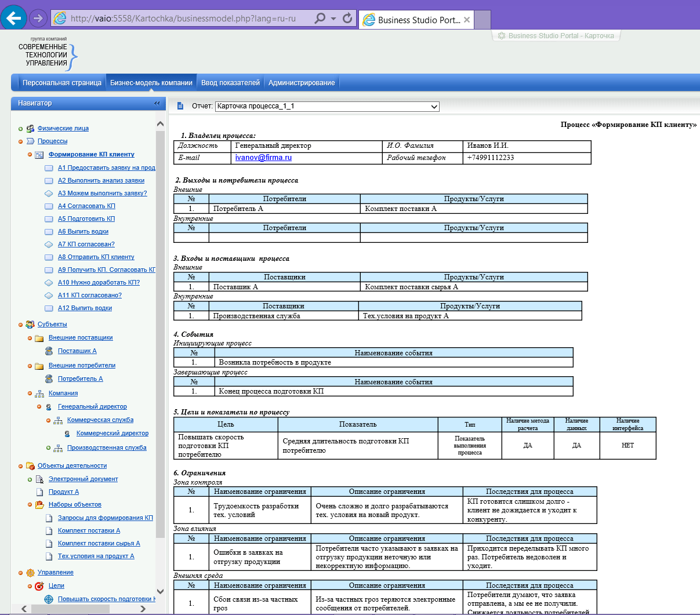Click the Физические лица people icon

coord(30,129)
